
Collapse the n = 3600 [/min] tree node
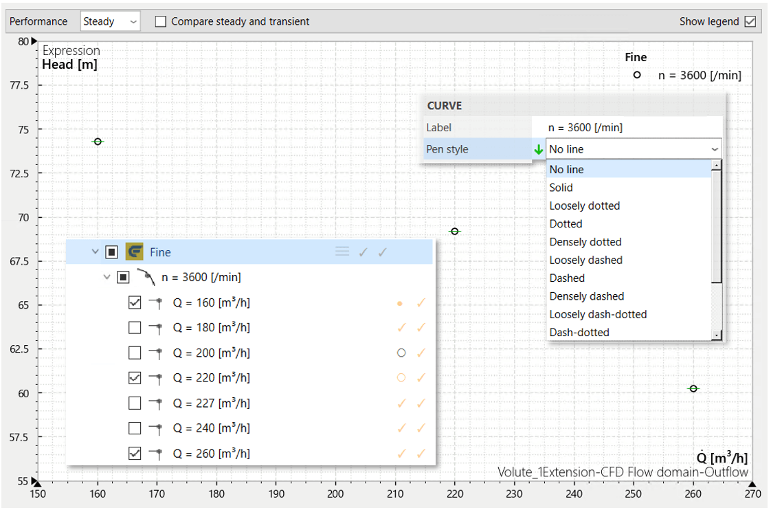coord(107,277)
